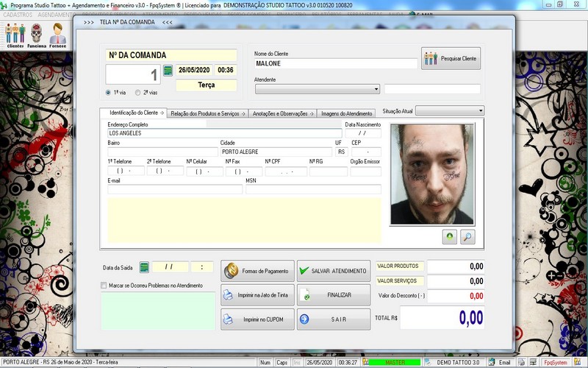The image size is (588, 368).
Task: Click the client face photo thumbnail
Action: click(432, 174)
